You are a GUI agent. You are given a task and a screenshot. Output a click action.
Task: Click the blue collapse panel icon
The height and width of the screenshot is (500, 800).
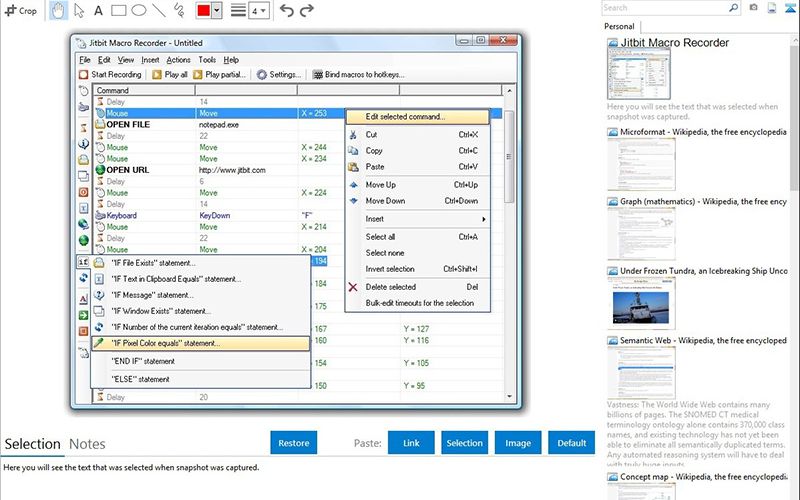[x=790, y=7]
